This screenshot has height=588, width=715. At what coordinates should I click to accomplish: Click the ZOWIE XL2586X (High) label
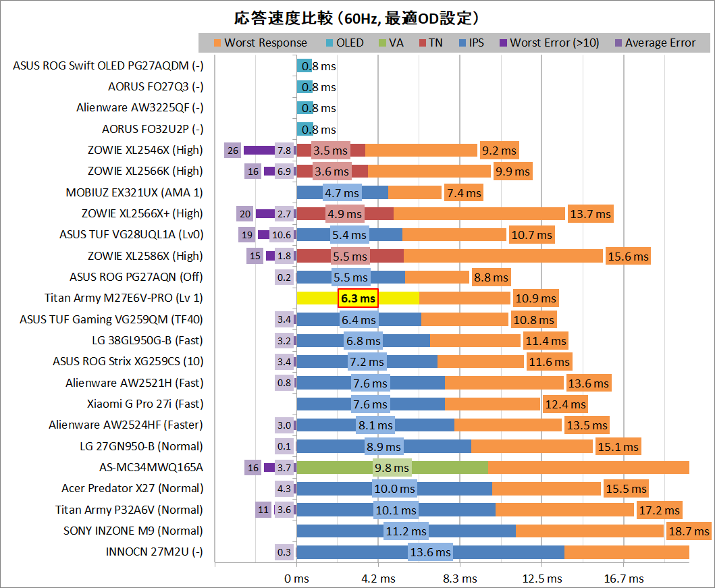click(x=145, y=256)
